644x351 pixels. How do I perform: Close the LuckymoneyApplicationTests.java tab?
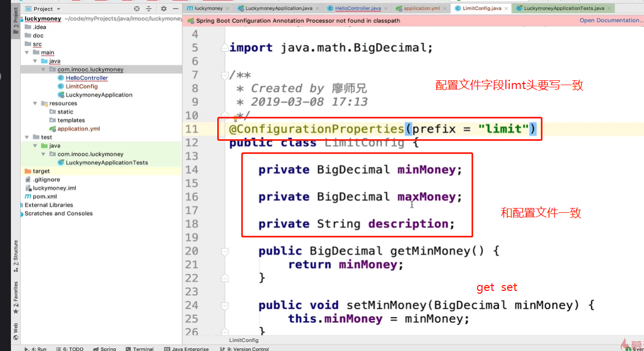point(609,8)
